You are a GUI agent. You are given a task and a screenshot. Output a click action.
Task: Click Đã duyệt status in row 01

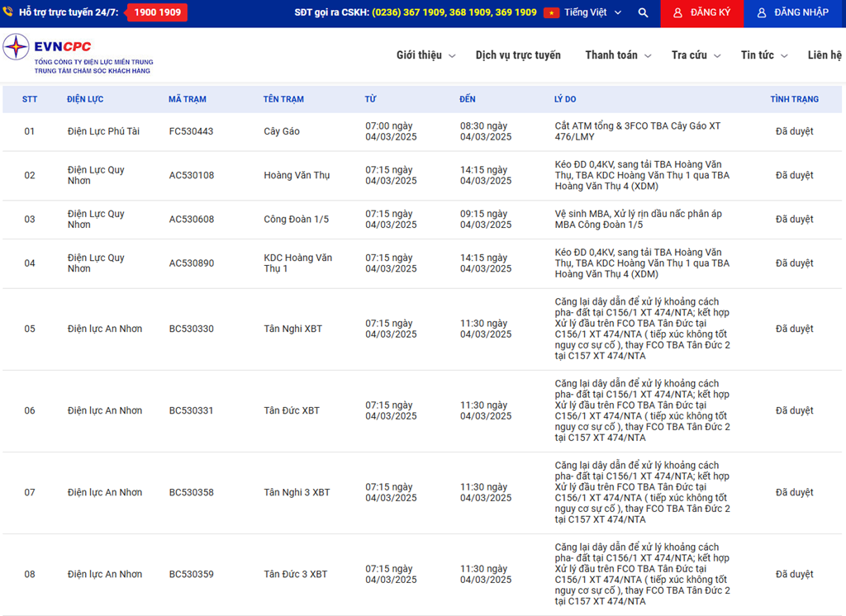[x=794, y=131]
